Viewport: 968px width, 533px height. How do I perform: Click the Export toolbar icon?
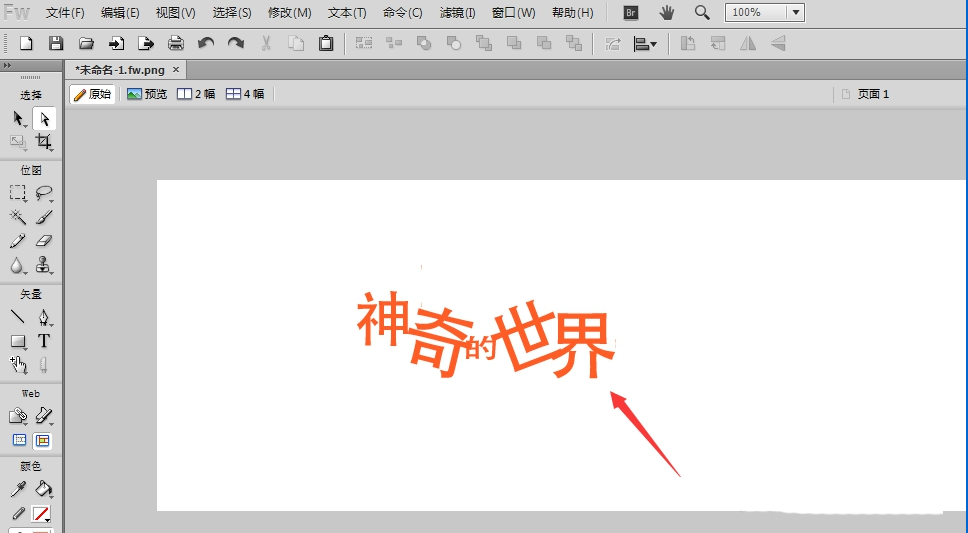click(146, 43)
